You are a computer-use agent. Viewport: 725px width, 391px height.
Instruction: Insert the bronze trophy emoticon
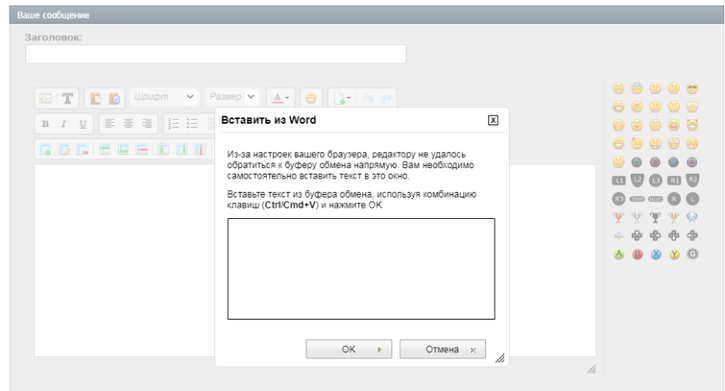618,217
